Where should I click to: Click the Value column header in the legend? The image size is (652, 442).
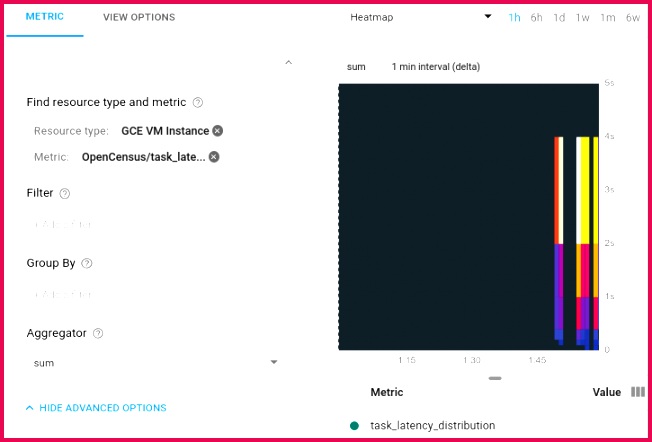(607, 392)
